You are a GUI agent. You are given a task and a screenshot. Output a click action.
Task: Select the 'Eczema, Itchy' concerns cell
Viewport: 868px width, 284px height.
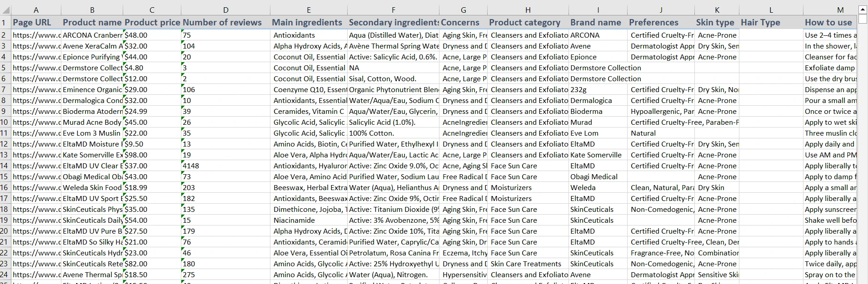pyautogui.click(x=463, y=253)
